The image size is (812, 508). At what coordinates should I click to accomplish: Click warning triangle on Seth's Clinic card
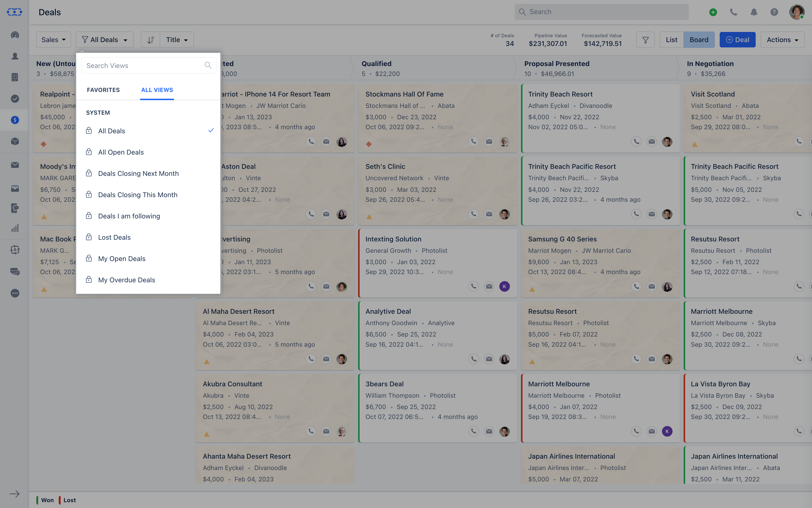coord(369,217)
